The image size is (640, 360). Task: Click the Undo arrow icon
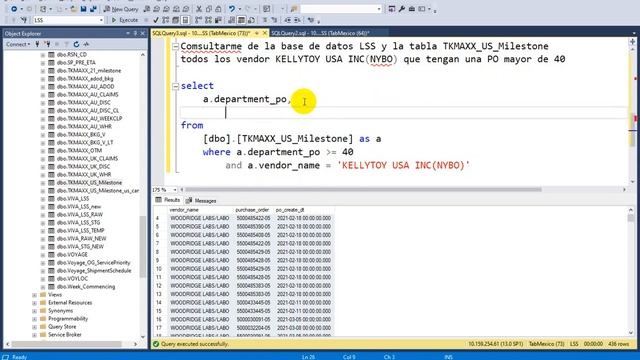point(231,9)
